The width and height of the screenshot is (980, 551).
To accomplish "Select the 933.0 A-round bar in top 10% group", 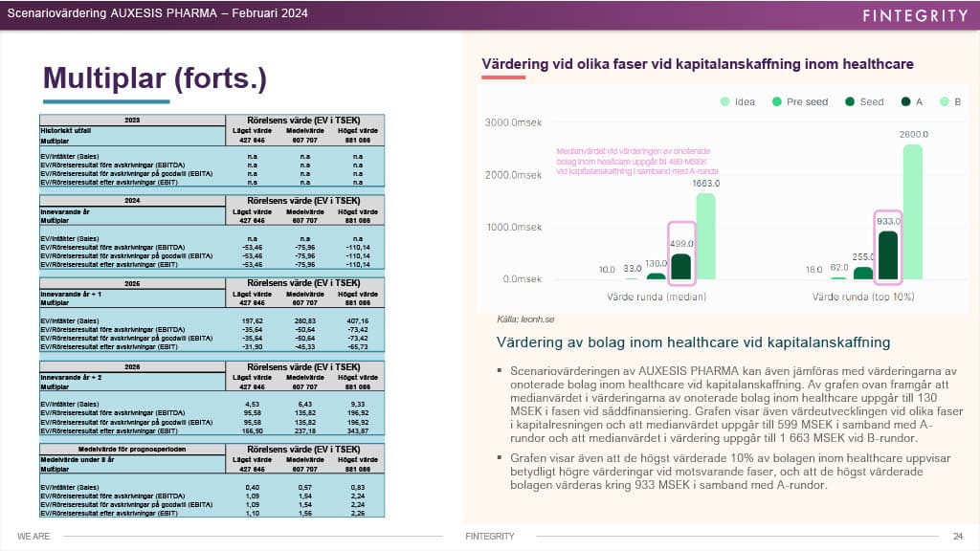I will (x=888, y=255).
